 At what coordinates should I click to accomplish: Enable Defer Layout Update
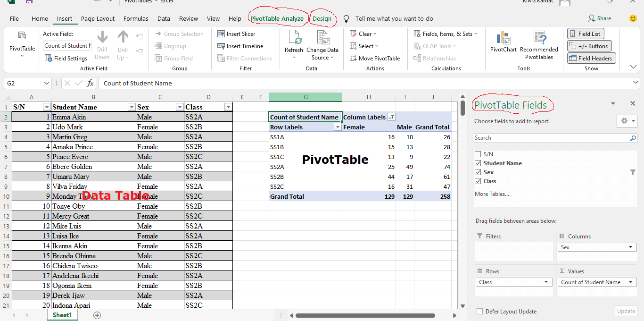click(x=479, y=311)
